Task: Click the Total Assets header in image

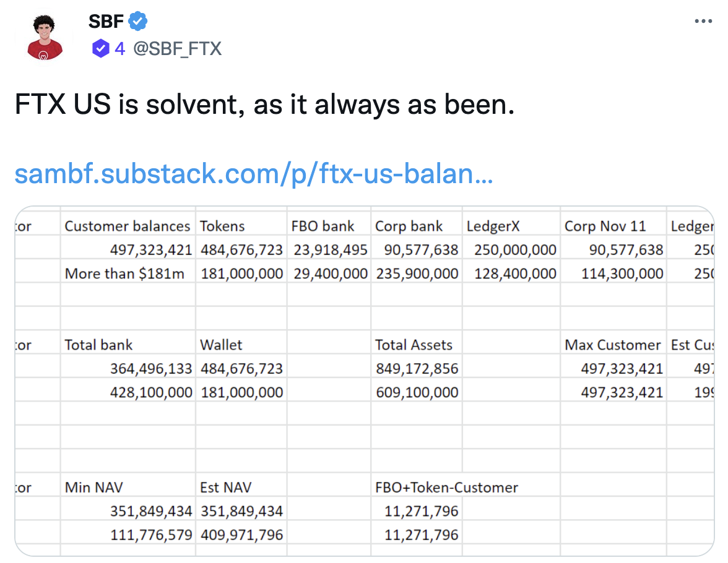Action: (x=414, y=345)
